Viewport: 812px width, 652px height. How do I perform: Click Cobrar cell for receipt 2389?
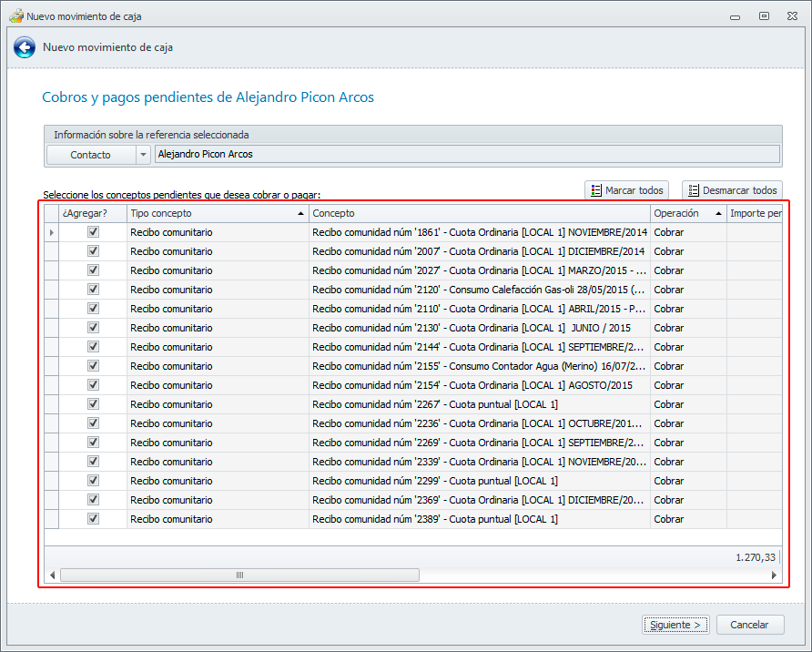(688, 519)
